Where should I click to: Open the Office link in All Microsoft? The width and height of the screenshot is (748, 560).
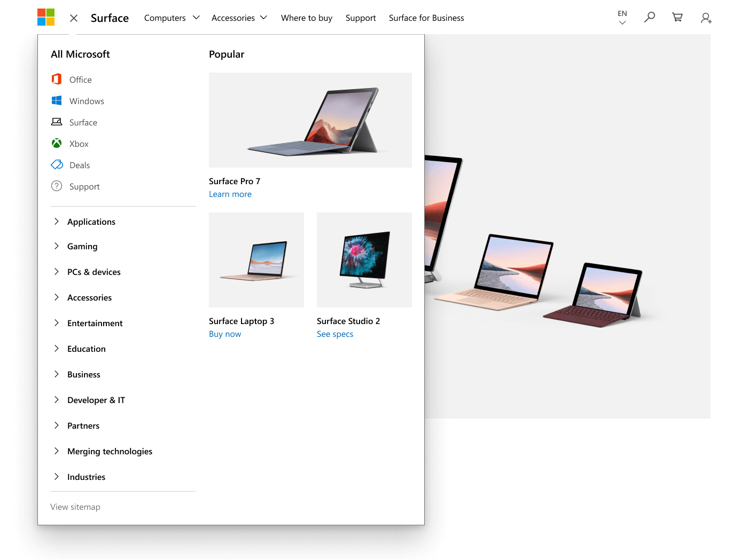tap(81, 80)
